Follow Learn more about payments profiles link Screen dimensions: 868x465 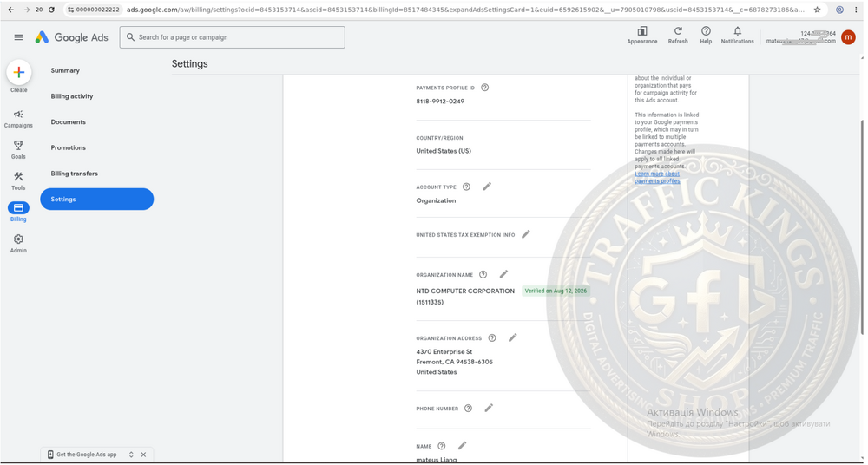coord(657,177)
